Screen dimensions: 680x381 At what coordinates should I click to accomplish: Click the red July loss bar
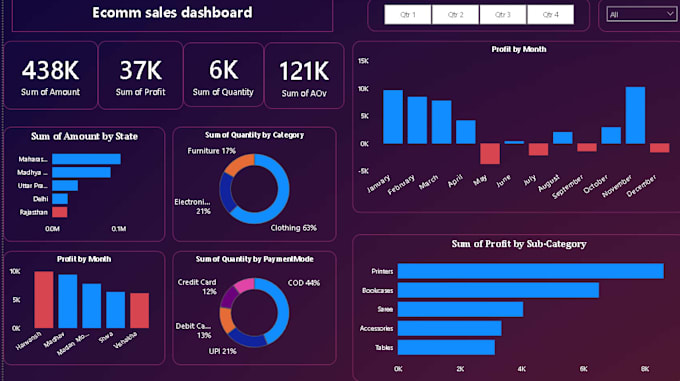click(x=539, y=150)
